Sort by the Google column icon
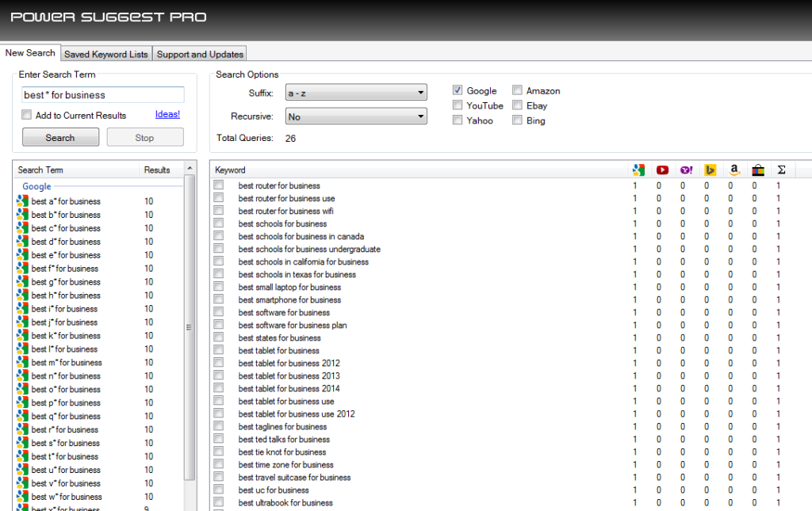This screenshot has height=511, width=812. 638,170
